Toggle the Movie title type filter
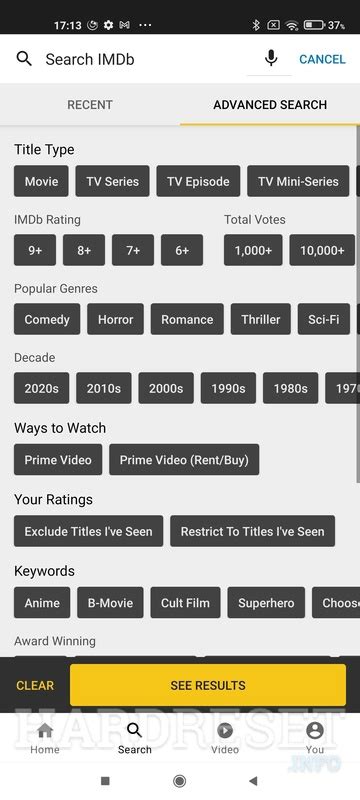360x800 pixels. (x=41, y=181)
